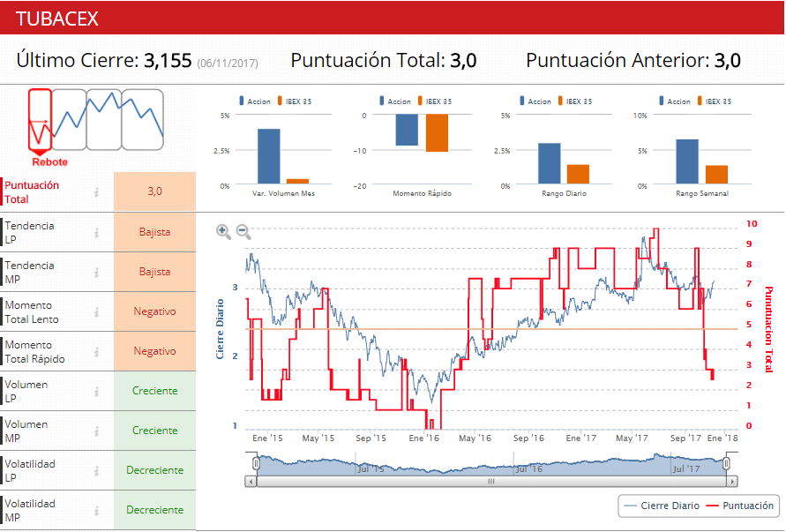
Task: Click the navigator scrollbar thumb
Action: click(x=491, y=482)
